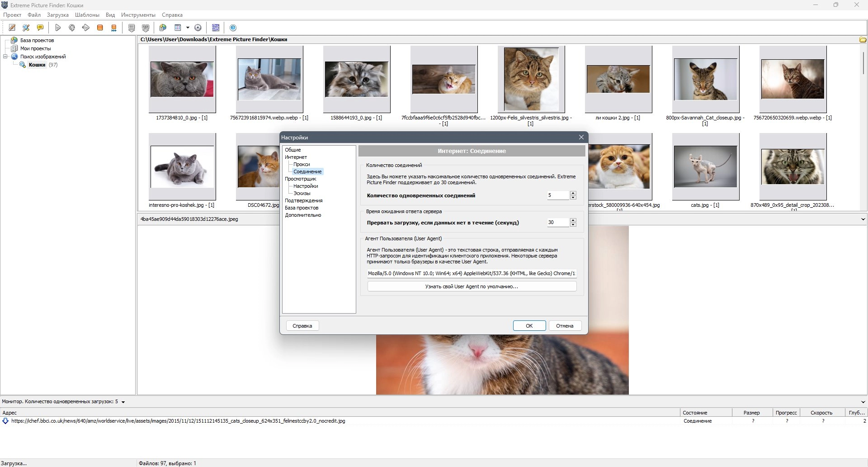
Task: Click the yellow speech bubble toolbar icon
Action: click(40, 28)
